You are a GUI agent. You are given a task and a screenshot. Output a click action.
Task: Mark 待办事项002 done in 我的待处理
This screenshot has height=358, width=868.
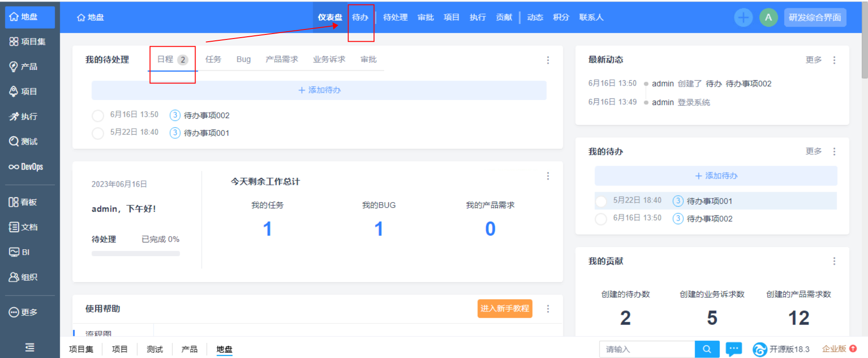click(98, 116)
